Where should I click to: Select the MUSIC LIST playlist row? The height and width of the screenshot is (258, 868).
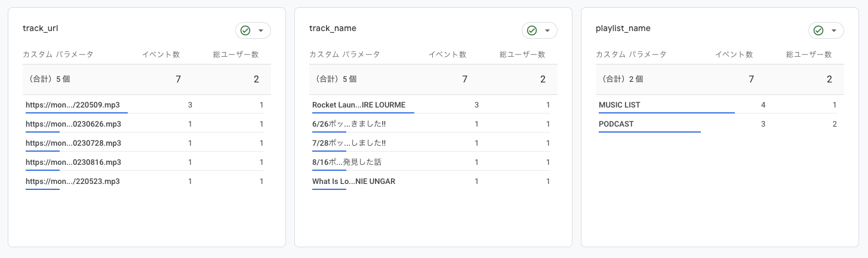pos(619,105)
